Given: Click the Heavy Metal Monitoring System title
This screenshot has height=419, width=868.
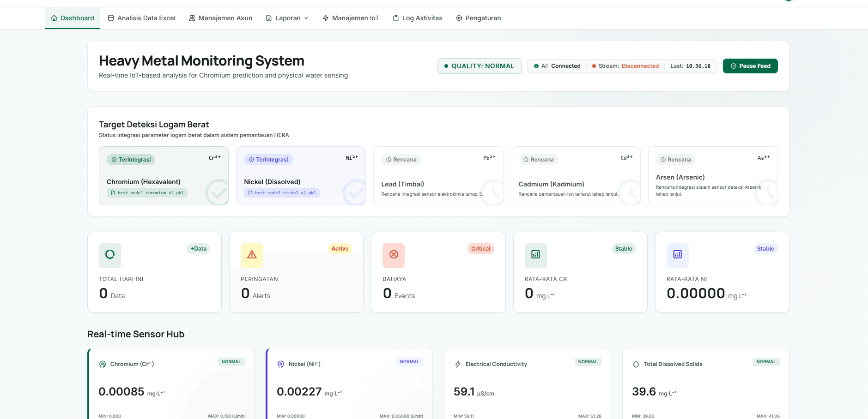Looking at the screenshot, I should [201, 61].
